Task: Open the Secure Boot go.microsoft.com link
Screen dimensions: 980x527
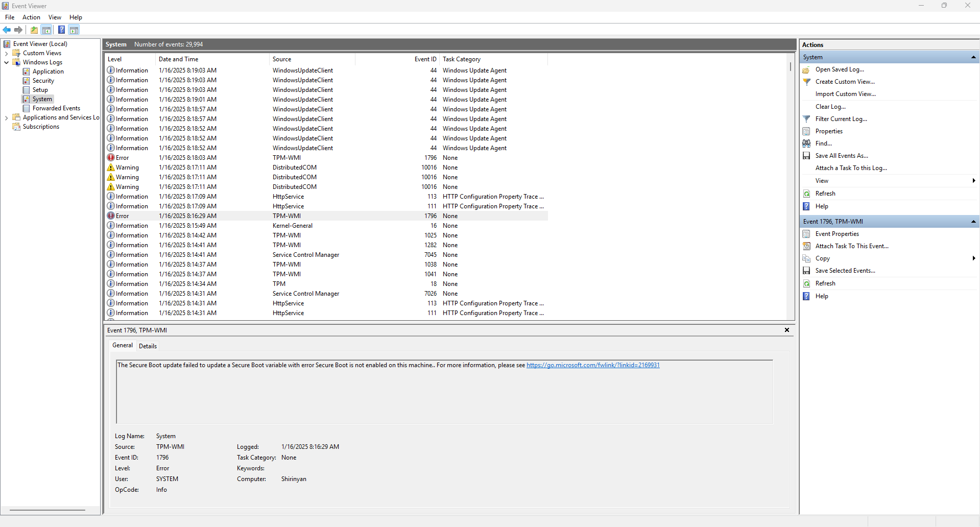Action: [593, 365]
